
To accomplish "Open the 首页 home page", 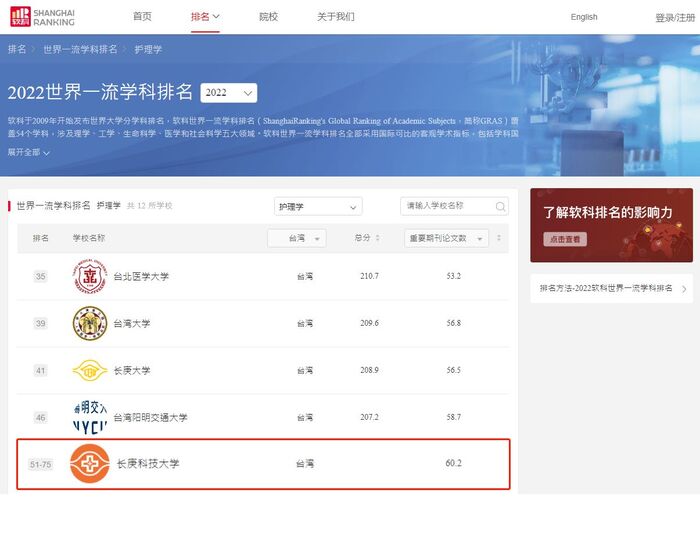I will point(142,17).
